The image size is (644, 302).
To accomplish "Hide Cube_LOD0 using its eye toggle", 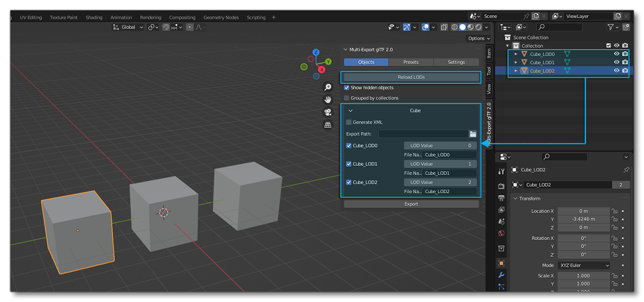I will 616,54.
